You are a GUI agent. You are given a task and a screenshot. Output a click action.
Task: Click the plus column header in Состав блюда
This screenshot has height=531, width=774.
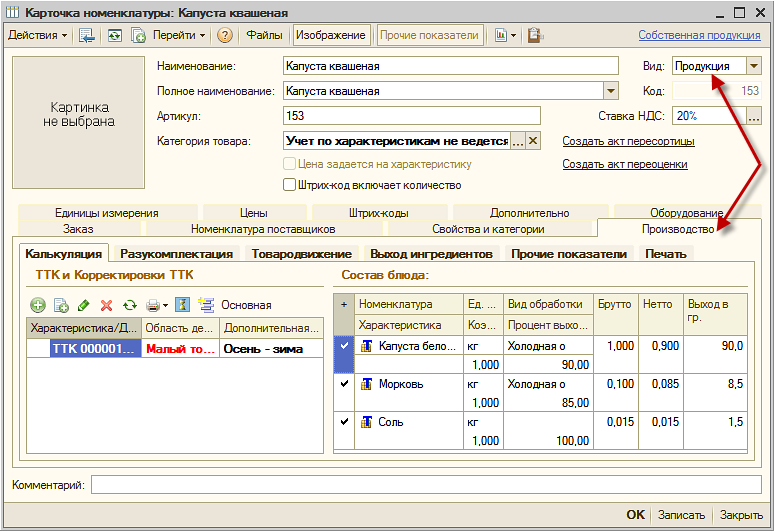pos(344,304)
